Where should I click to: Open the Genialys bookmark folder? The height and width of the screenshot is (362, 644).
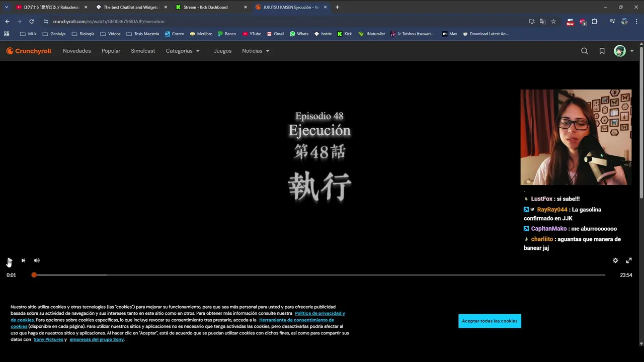pos(54,34)
